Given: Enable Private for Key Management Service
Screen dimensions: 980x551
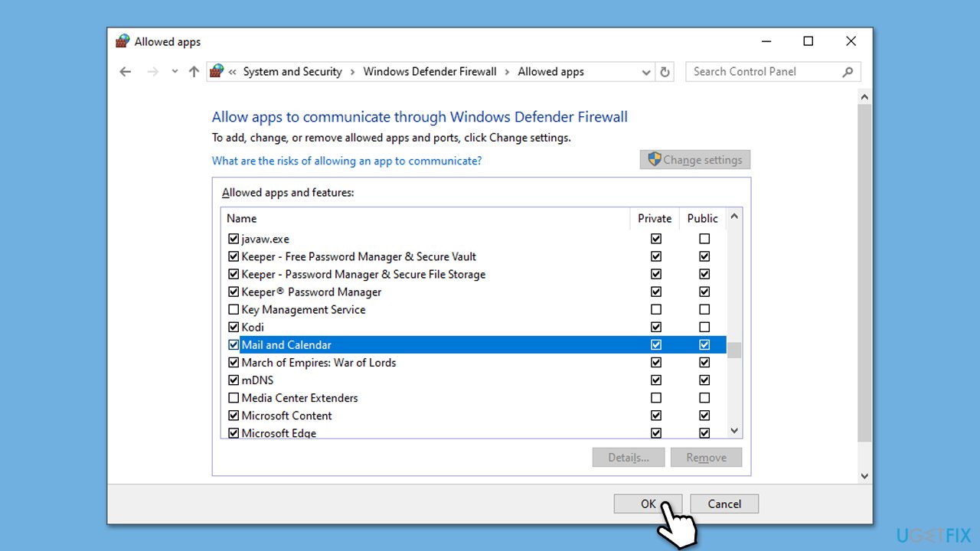Looking at the screenshot, I should [x=656, y=309].
